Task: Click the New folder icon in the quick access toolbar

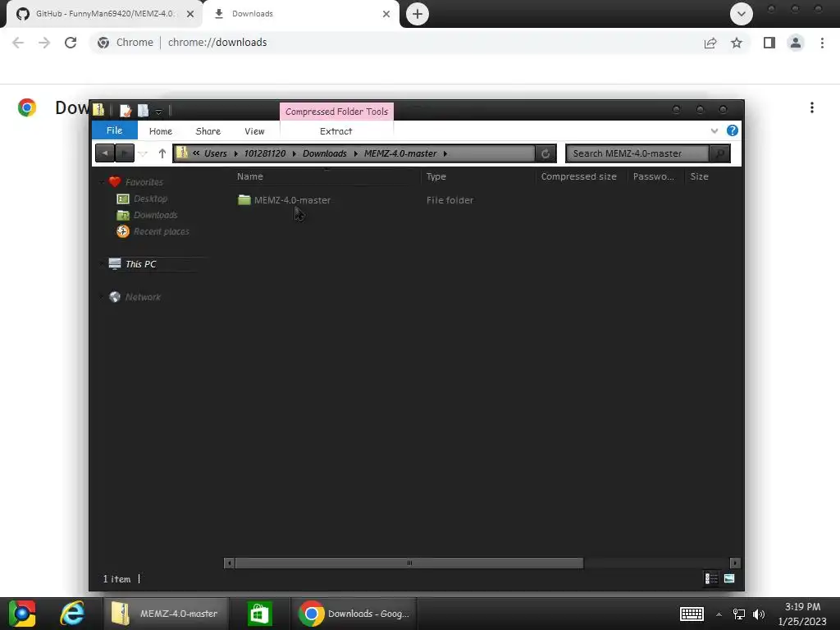Action: click(143, 111)
